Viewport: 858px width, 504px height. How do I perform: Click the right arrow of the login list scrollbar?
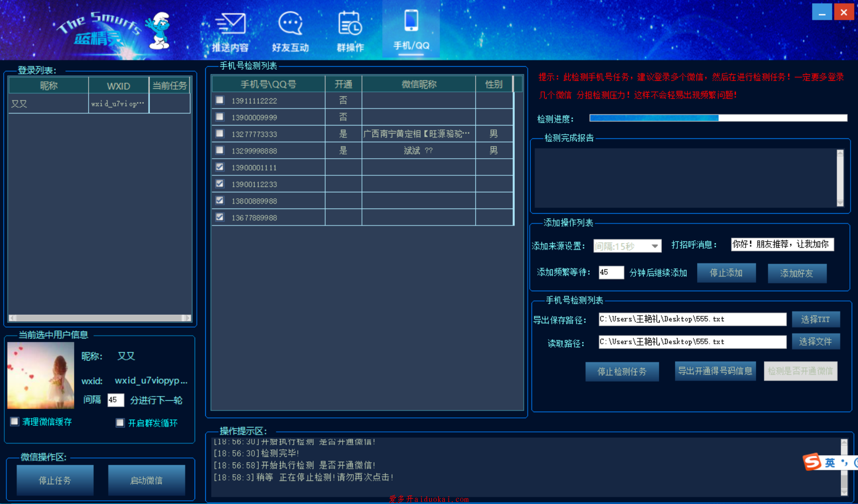(x=186, y=318)
